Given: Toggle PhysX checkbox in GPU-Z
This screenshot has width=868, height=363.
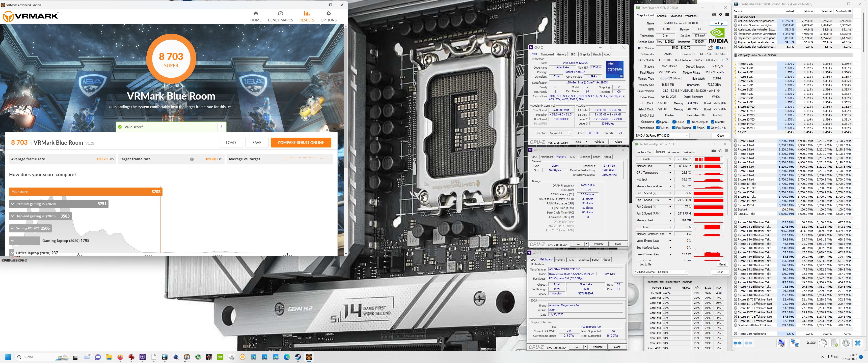Looking at the screenshot, I should 694,128.
